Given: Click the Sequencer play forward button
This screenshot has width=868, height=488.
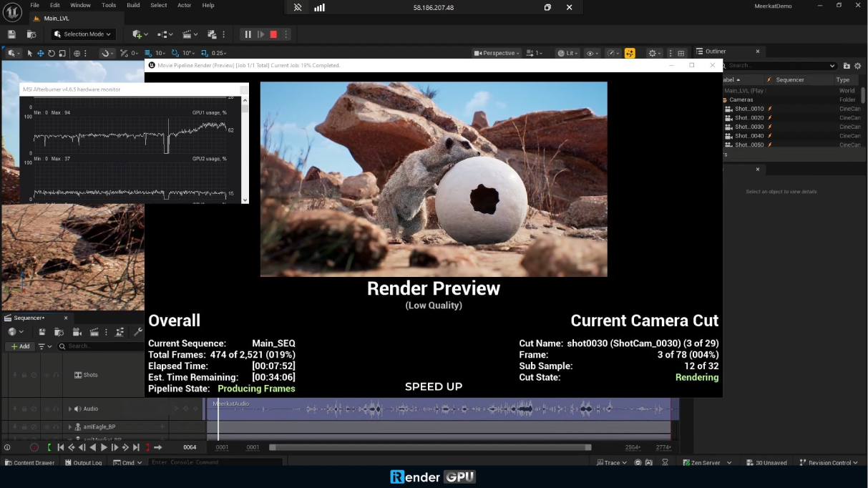Looking at the screenshot, I should pos(104,447).
